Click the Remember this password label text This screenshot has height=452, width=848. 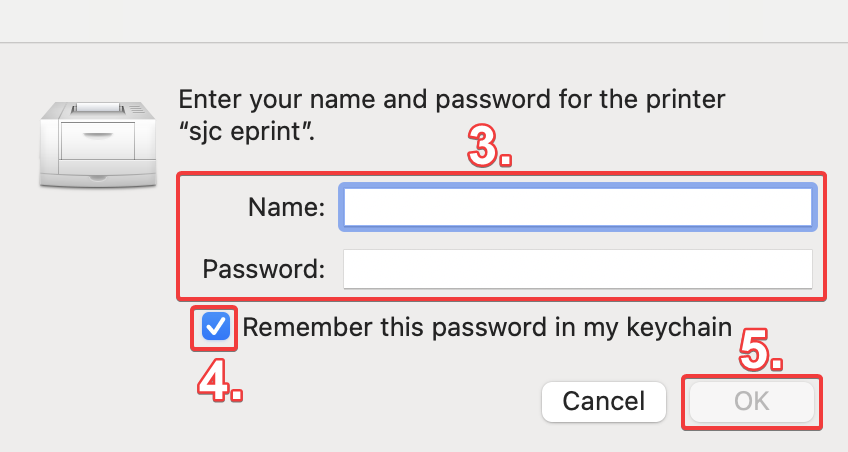pos(487,327)
